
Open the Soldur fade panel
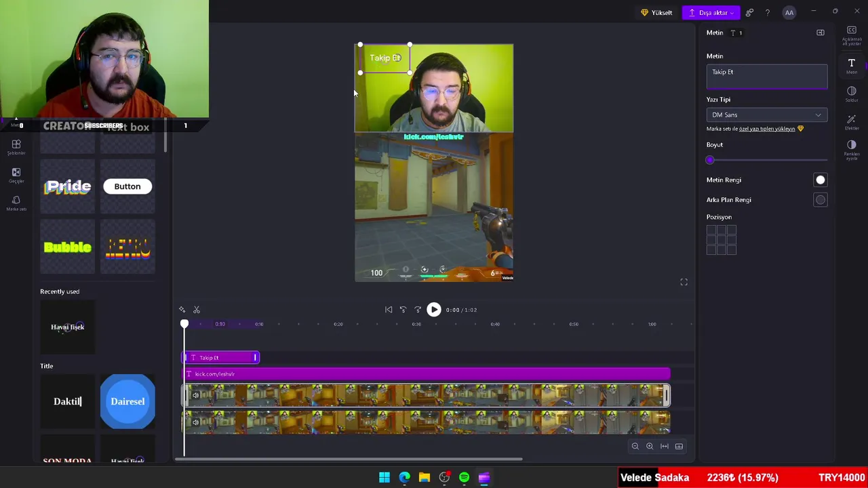tap(852, 94)
